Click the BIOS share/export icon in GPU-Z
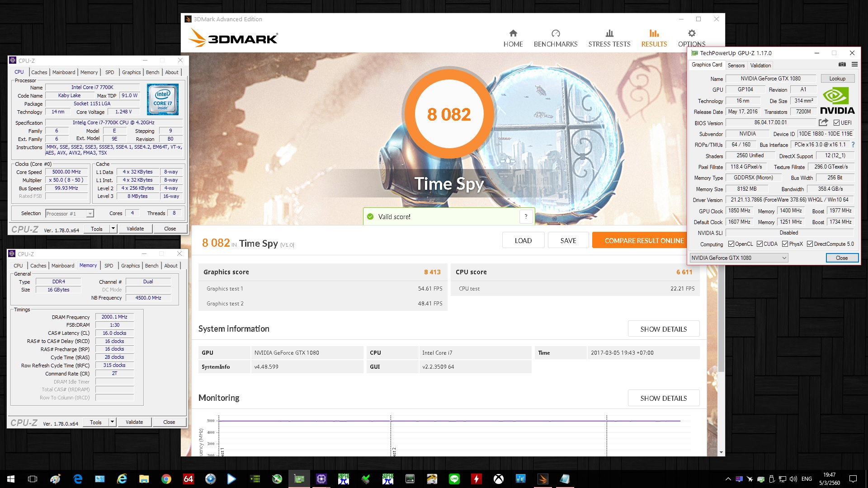Screen dimensions: 868x488 pyautogui.click(x=823, y=122)
